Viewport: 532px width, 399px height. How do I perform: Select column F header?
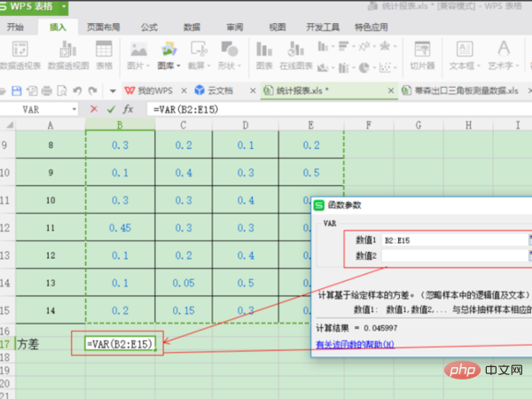369,125
